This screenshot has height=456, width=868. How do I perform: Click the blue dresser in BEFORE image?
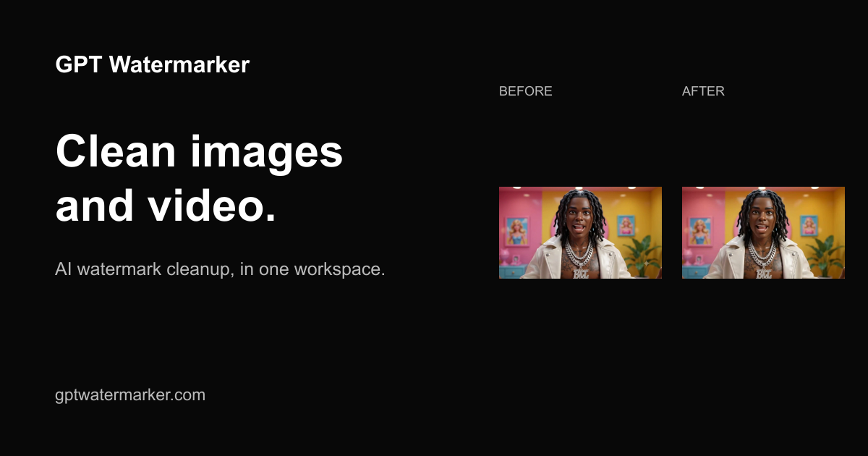[x=512, y=271]
